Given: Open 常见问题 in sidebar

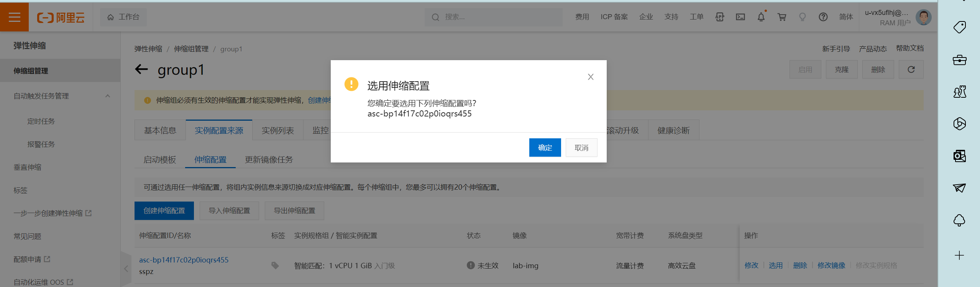Looking at the screenshot, I should click(x=28, y=236).
